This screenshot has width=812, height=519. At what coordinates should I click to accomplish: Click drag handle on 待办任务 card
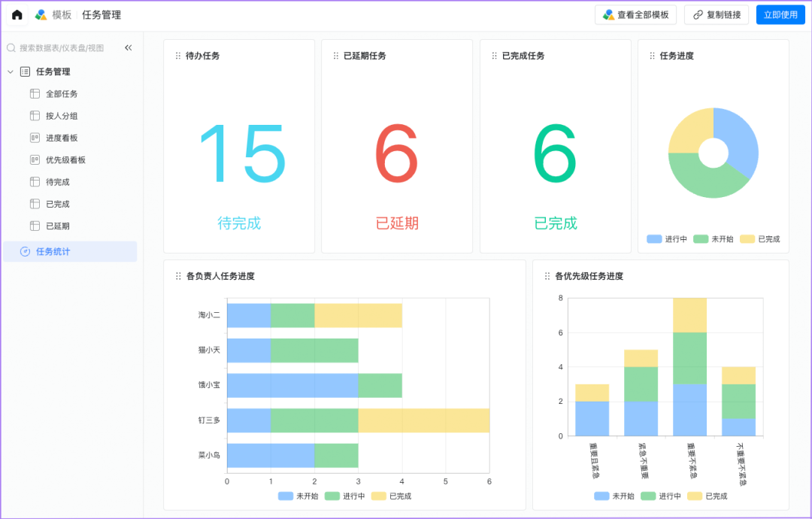tap(178, 56)
